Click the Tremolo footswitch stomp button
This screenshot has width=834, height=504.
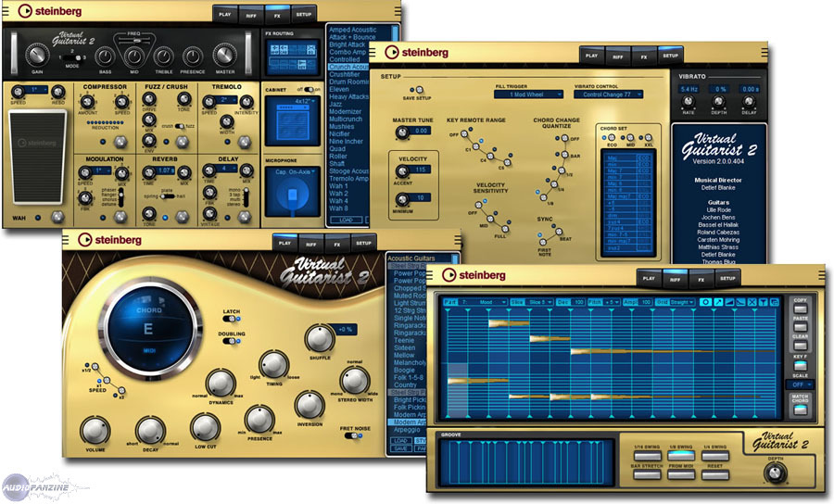244,142
